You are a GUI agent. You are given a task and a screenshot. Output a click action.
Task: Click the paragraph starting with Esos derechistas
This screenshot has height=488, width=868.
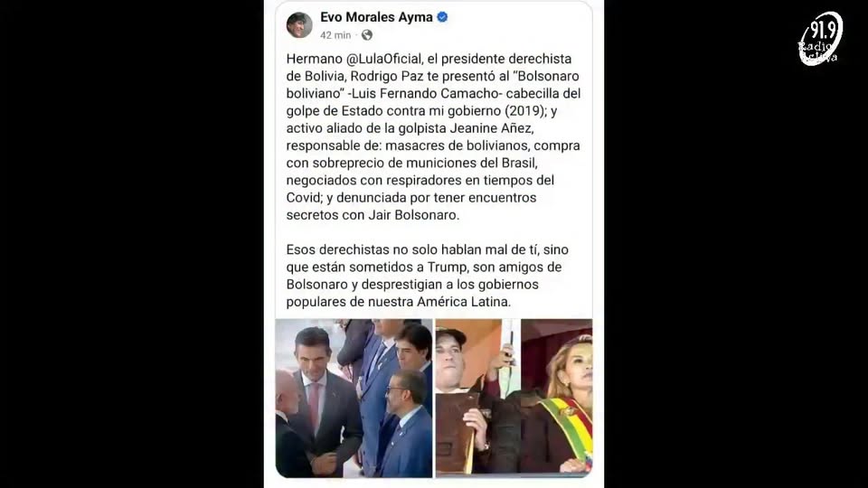point(428,276)
